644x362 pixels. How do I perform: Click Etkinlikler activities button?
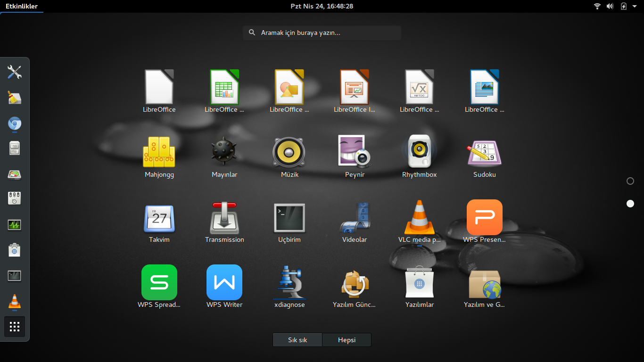pos(22,6)
